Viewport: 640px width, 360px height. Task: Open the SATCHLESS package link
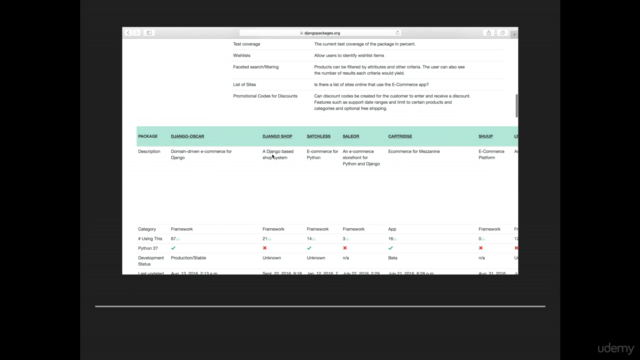pos(318,136)
